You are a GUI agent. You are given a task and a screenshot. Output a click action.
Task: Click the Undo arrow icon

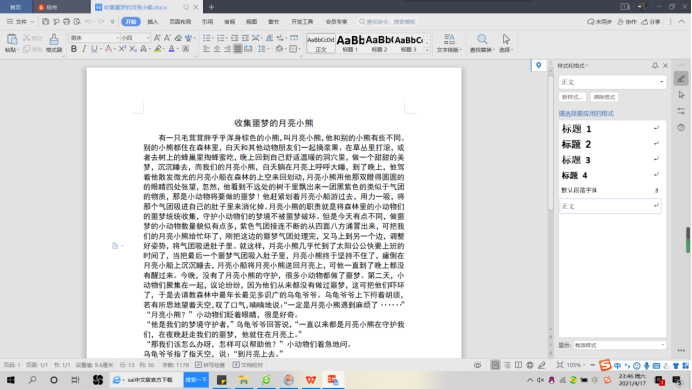tap(88, 22)
